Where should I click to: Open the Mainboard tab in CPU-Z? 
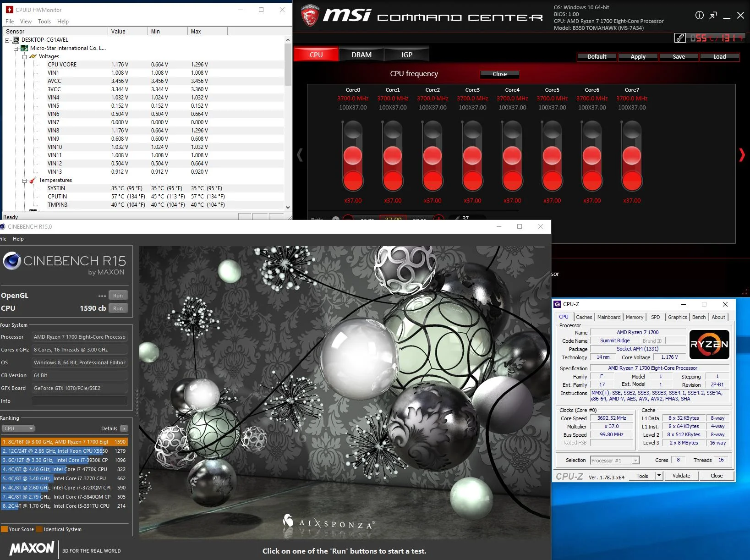[608, 317]
